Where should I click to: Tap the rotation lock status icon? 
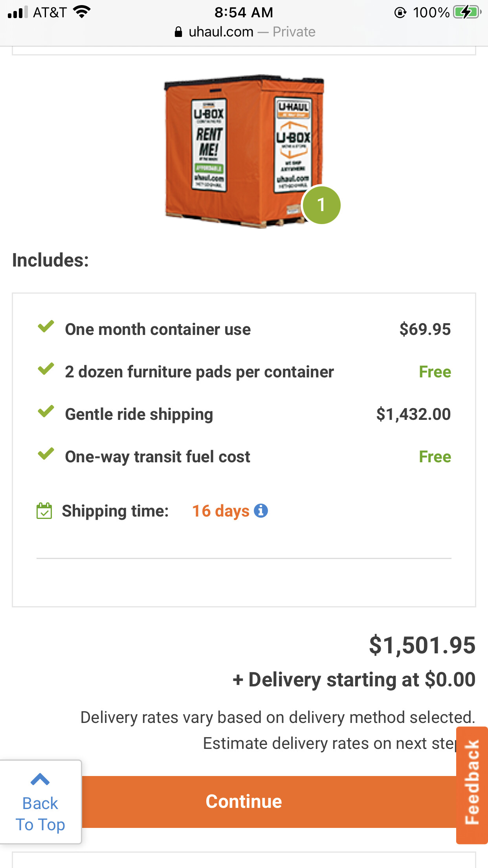[x=400, y=13]
